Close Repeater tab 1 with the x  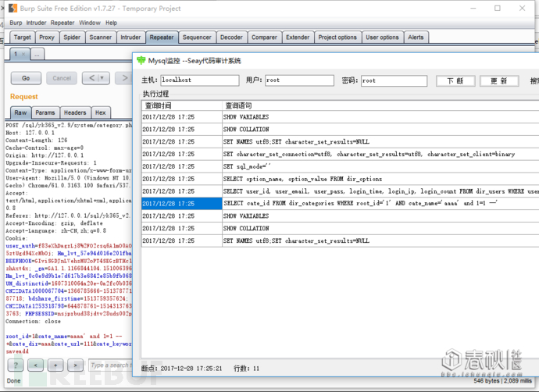point(23,54)
